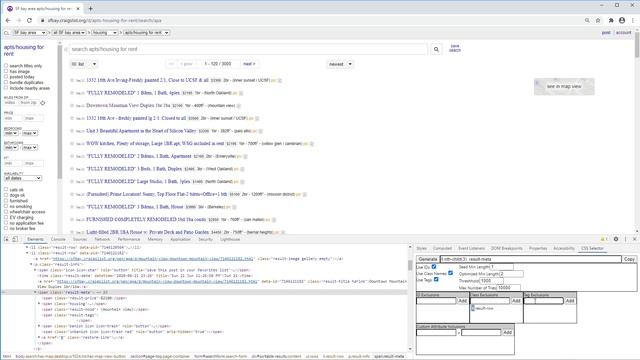Screen dimensions: 640x360
Task: Remove the 'result-row' class exclusion
Action: [473, 308]
